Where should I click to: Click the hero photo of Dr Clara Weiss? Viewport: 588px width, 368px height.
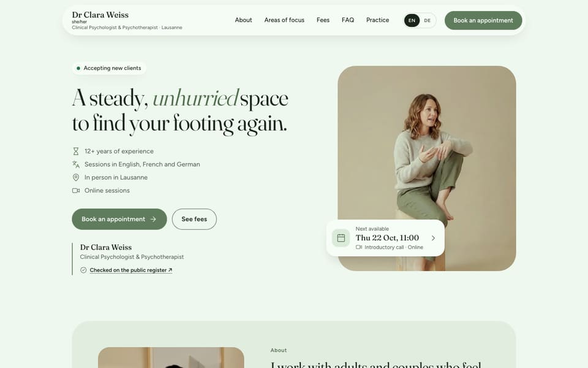click(x=427, y=168)
